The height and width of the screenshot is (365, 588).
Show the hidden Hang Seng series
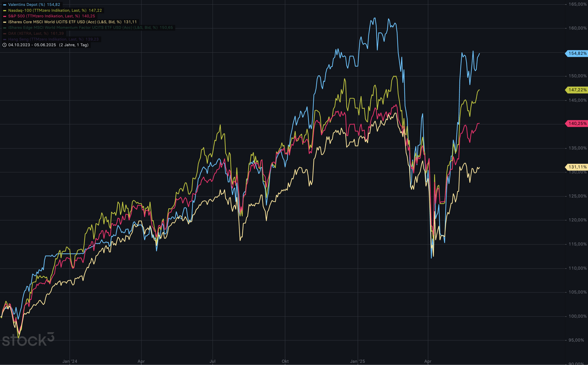(x=51, y=39)
